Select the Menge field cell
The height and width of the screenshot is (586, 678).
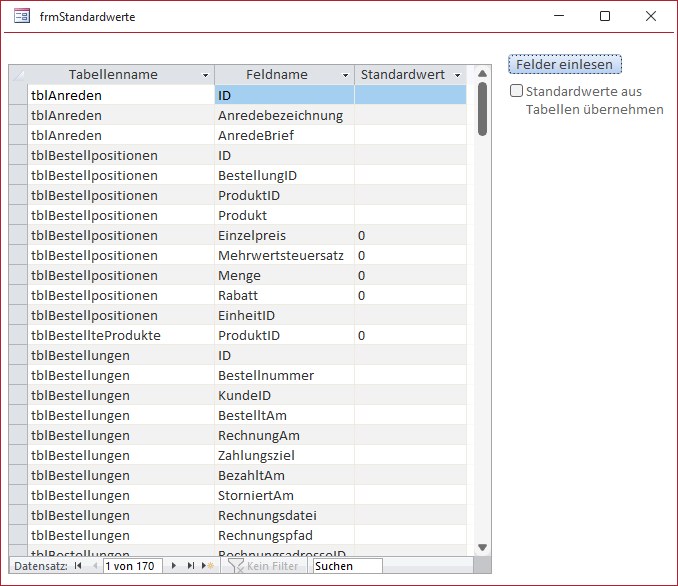click(x=284, y=275)
